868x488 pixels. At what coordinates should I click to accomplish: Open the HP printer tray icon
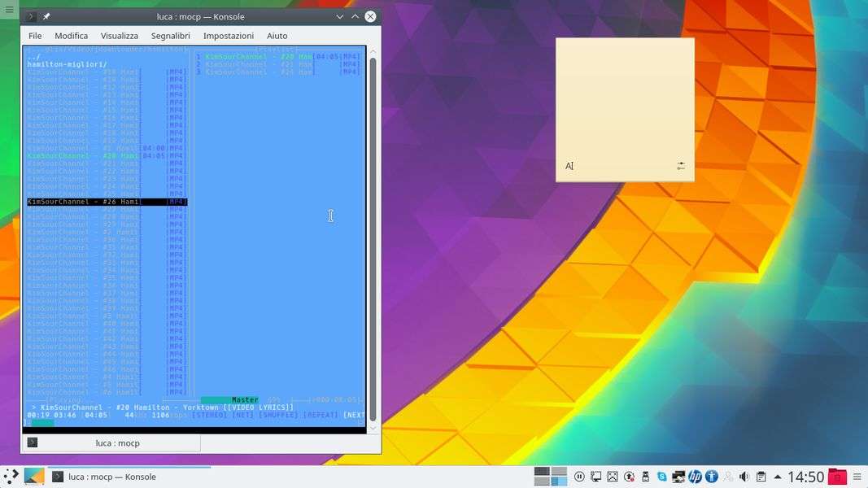coord(695,477)
